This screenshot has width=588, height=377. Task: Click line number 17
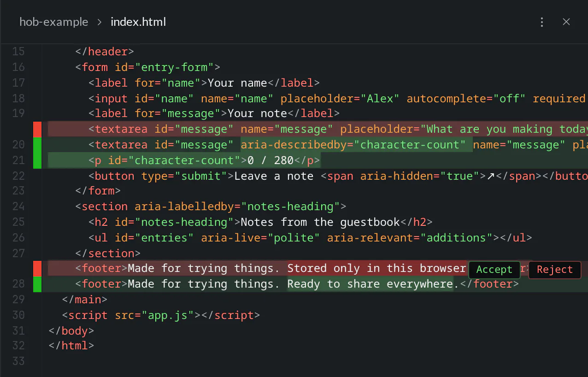(18, 83)
